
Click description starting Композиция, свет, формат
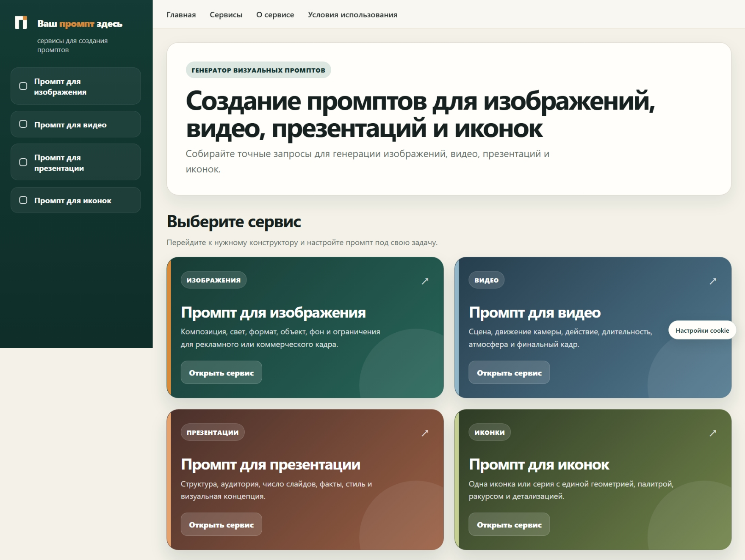point(280,338)
